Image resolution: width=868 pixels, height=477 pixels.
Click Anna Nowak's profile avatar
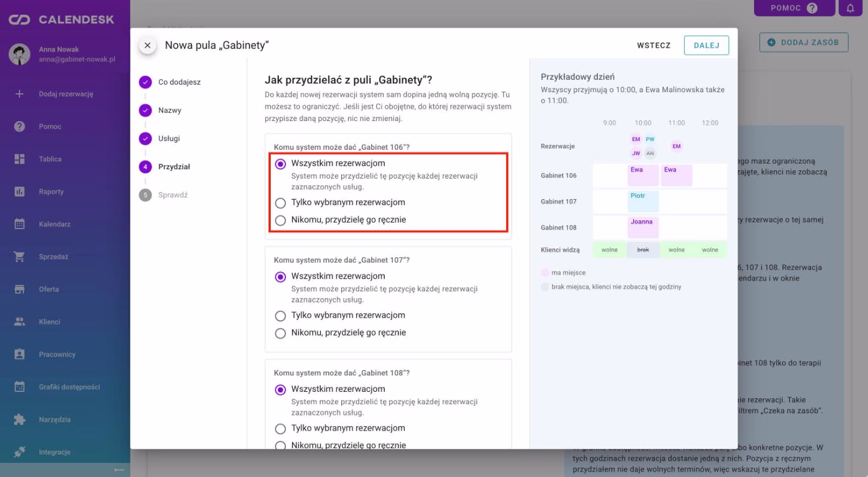pos(19,54)
